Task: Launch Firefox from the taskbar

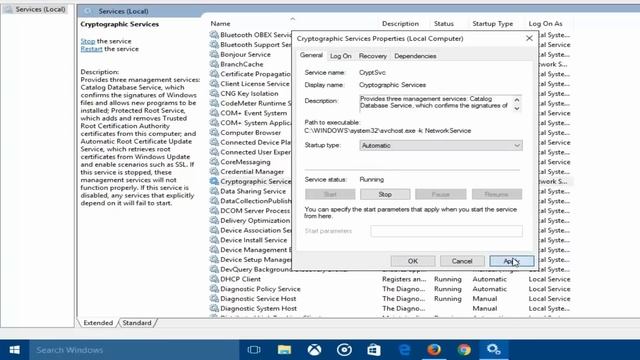Action: [x=434, y=350]
